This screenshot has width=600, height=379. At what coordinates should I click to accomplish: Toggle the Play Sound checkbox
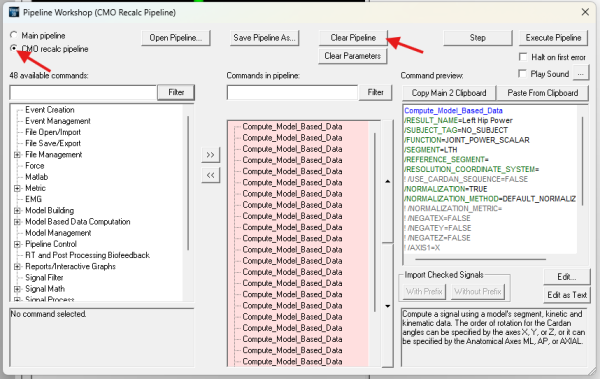coord(522,74)
